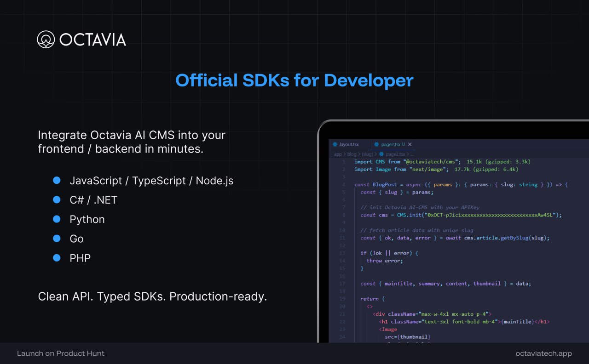Click the React icon on page2.tsx tab
Screen dimensions: 589x364
377,144
